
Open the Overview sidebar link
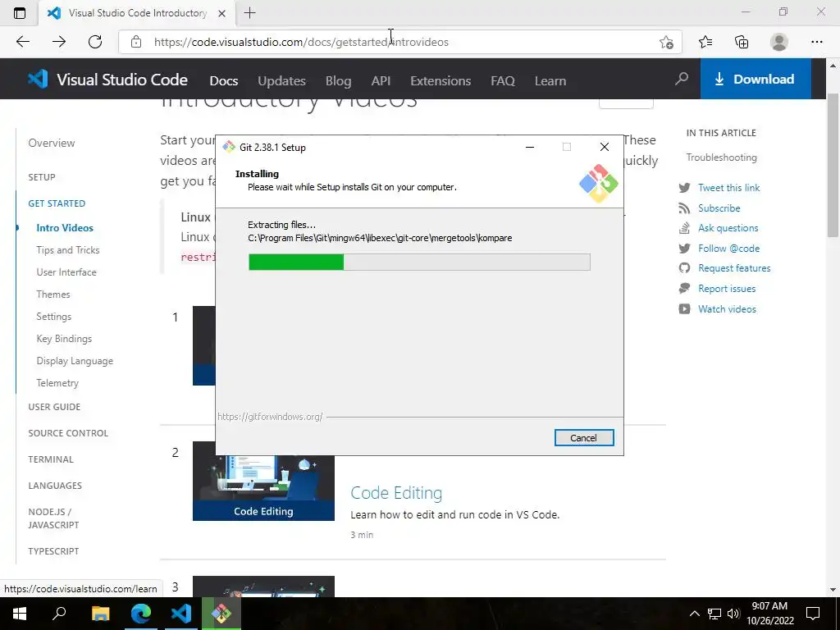click(x=52, y=143)
